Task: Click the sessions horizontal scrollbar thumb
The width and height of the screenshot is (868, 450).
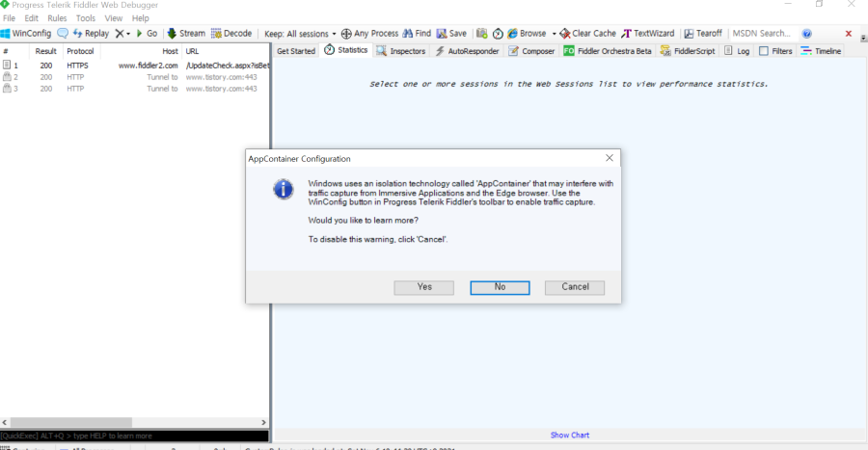Action: [70, 422]
